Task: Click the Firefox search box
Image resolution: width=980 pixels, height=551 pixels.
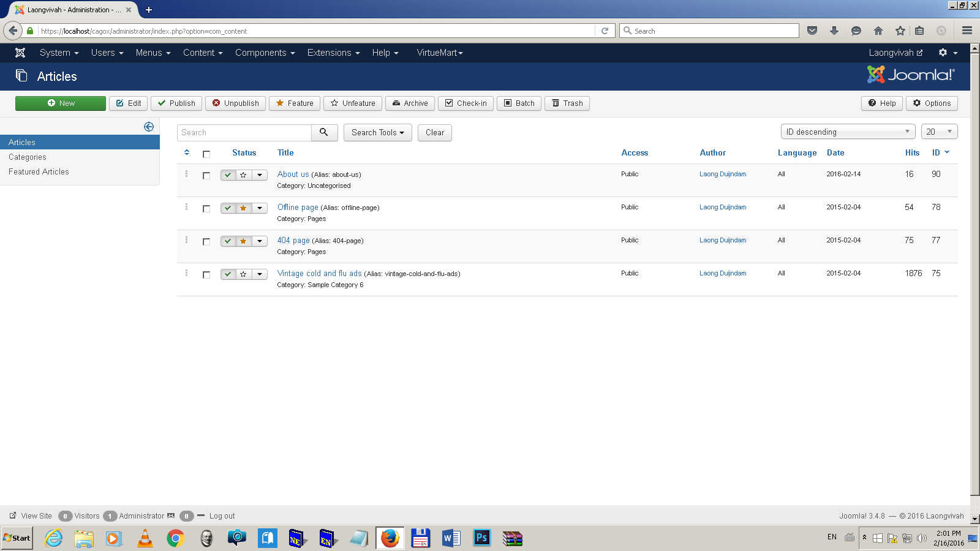Action: [x=709, y=31]
